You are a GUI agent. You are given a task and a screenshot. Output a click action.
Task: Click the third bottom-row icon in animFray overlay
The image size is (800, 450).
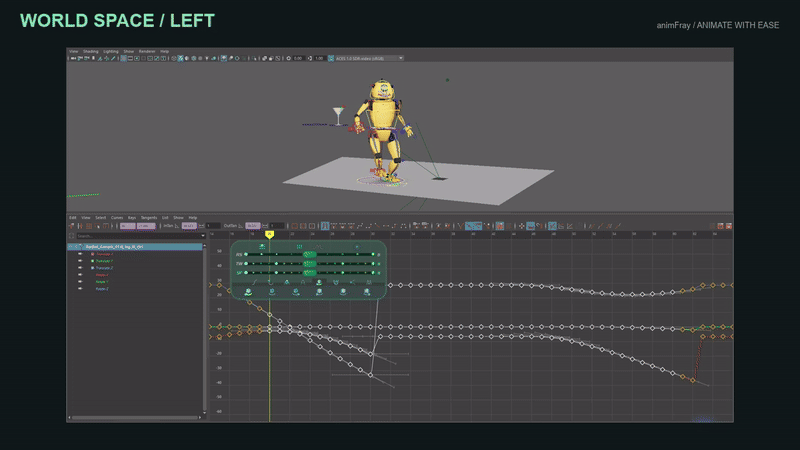(x=295, y=292)
